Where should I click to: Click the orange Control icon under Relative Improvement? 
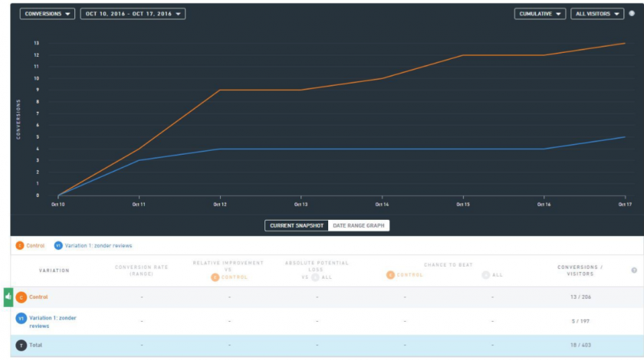(x=215, y=277)
